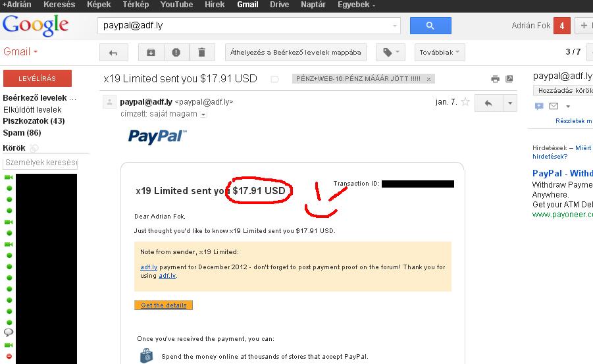Print the message with printer icon
Viewport: 593px width, 364px height.
495,79
